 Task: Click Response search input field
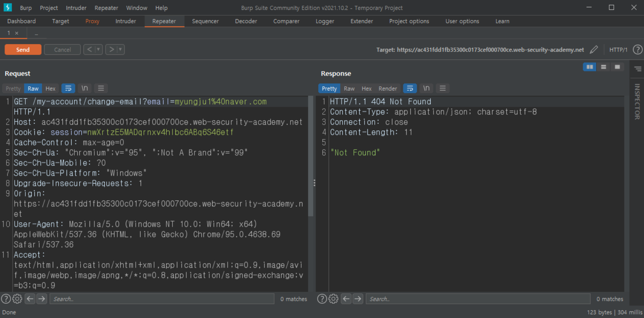pyautogui.click(x=478, y=299)
